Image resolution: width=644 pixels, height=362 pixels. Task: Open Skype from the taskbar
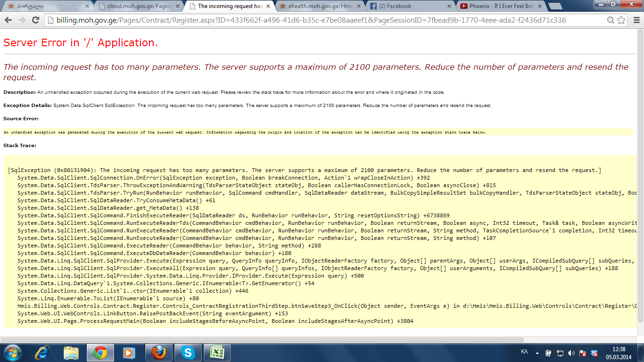[x=188, y=352]
